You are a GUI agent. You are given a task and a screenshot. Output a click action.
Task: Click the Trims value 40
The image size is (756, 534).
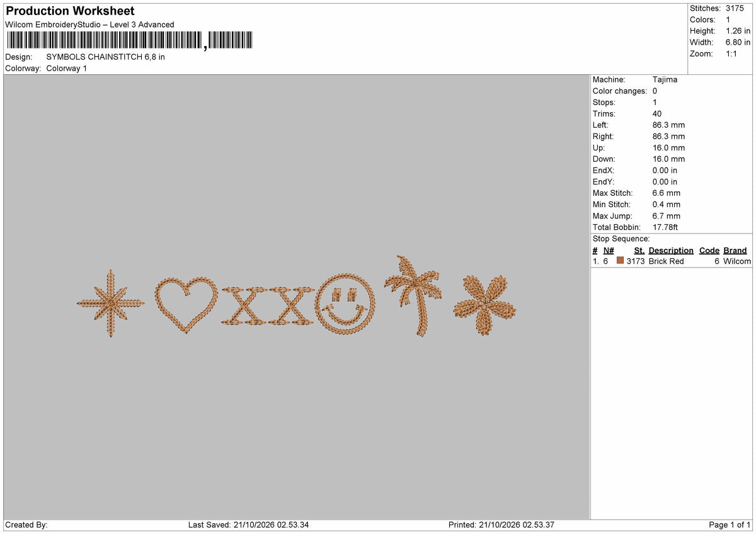(658, 113)
